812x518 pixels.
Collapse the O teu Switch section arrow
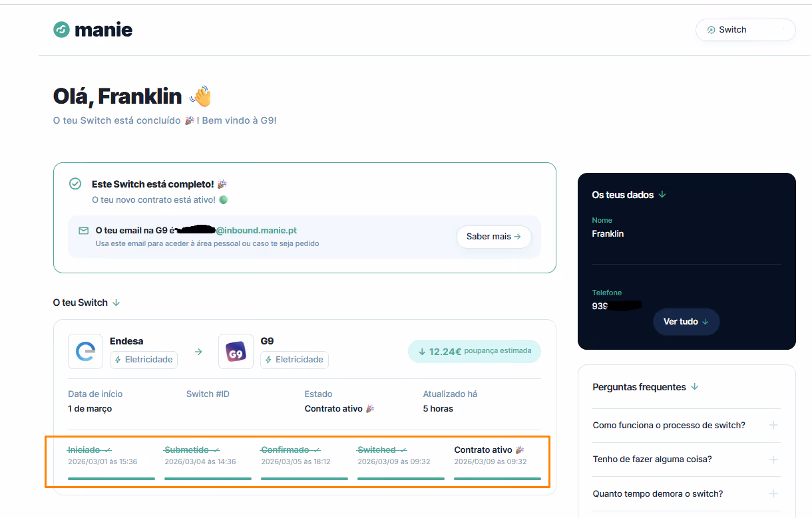(116, 303)
